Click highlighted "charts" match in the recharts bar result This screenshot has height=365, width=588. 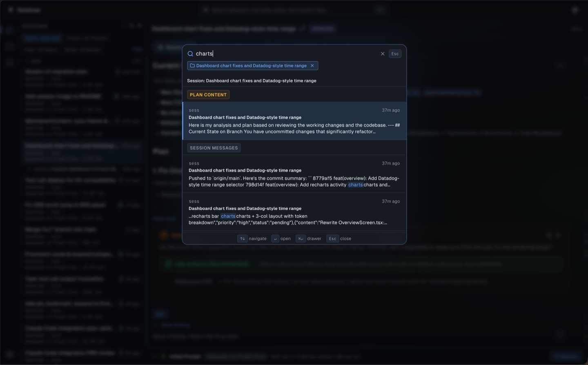(x=228, y=216)
